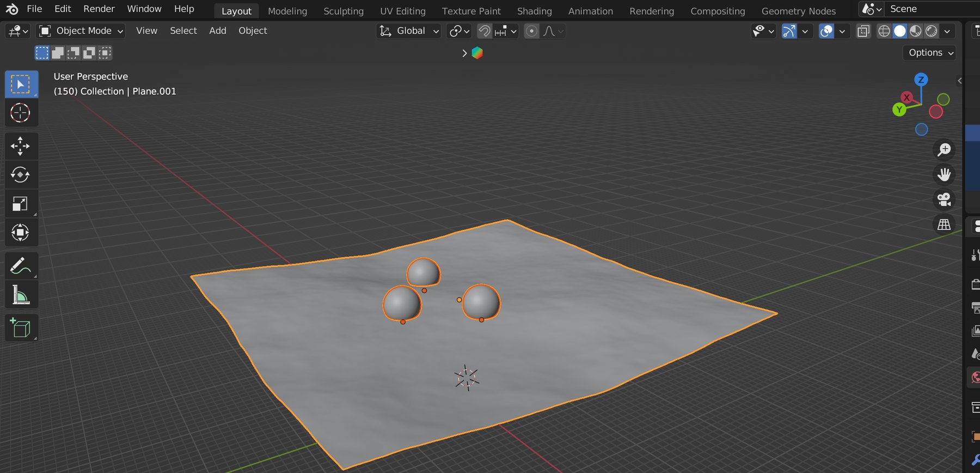
Task: Open selectability and visibility dropdown
Action: pyautogui.click(x=763, y=31)
